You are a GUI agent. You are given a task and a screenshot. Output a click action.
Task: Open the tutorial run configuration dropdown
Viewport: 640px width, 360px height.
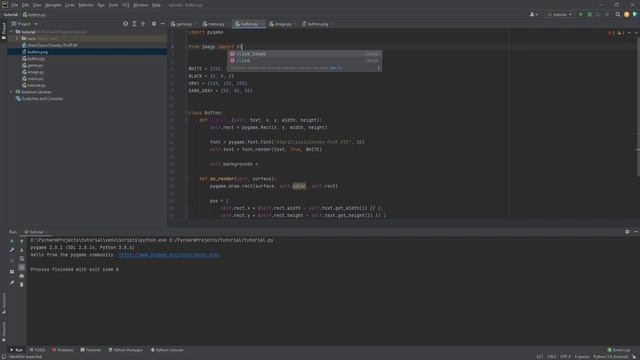pyautogui.click(x=560, y=14)
